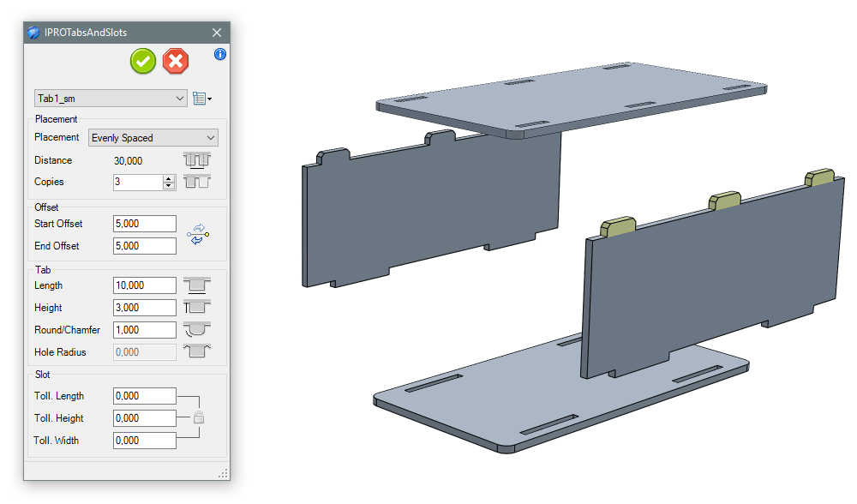The height and width of the screenshot is (504, 857).
Task: Toggle the Round/Chamfer shape icon
Action: coord(197,329)
